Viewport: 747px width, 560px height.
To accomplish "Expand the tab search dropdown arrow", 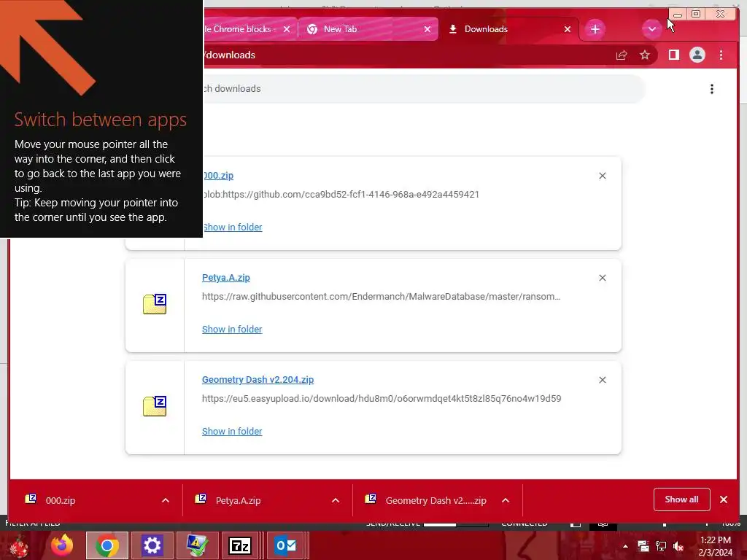I will 651,29.
